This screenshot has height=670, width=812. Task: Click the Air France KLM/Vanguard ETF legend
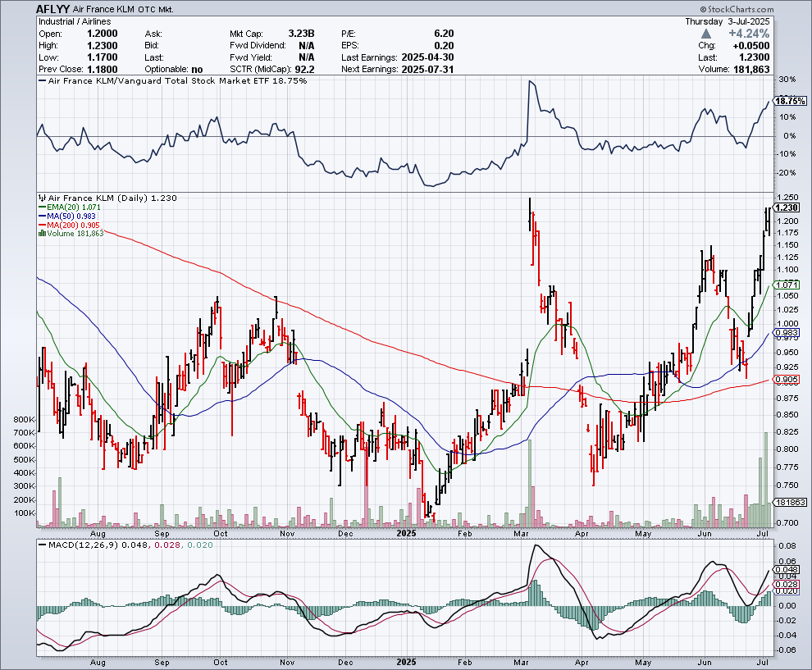(x=172, y=80)
